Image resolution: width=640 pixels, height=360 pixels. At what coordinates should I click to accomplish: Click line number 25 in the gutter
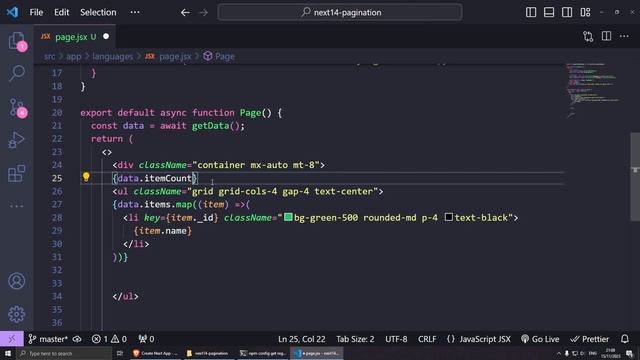[57, 178]
